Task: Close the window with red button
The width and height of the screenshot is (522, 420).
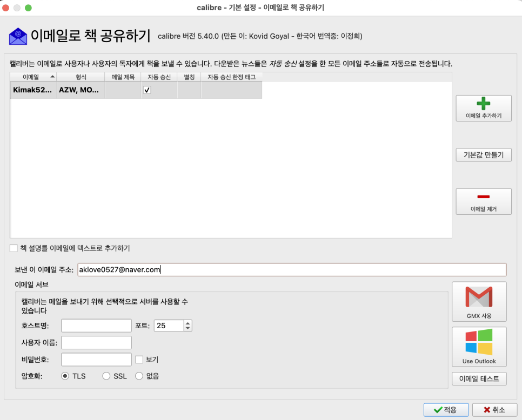Action: [5, 8]
